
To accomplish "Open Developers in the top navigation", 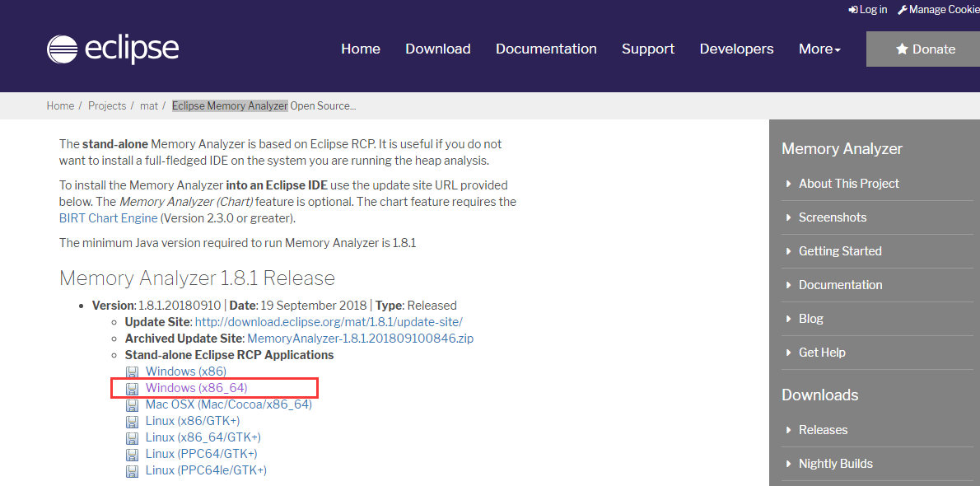I will click(x=736, y=49).
